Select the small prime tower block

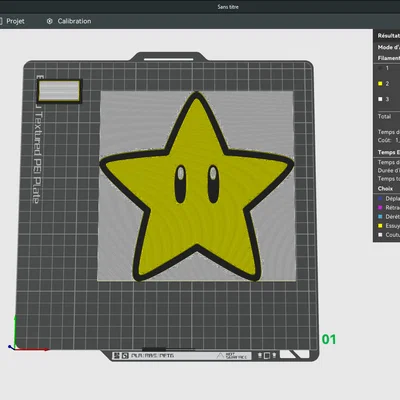point(59,91)
